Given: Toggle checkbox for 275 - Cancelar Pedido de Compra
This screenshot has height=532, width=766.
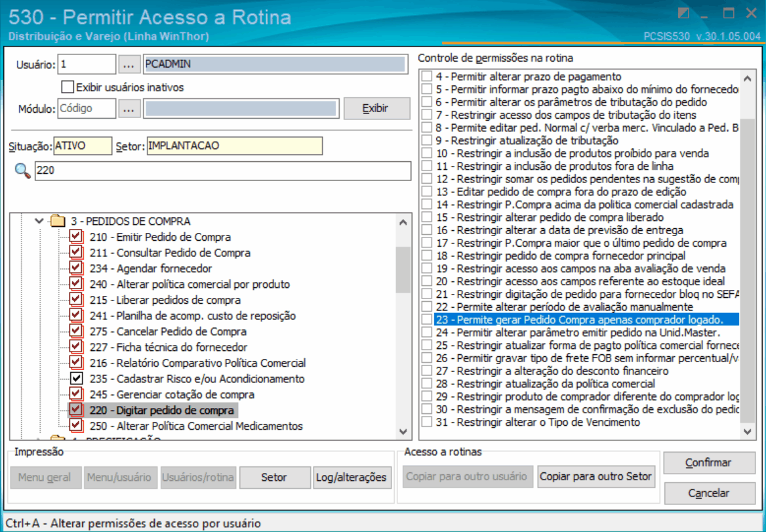Looking at the screenshot, I should pos(75,331).
